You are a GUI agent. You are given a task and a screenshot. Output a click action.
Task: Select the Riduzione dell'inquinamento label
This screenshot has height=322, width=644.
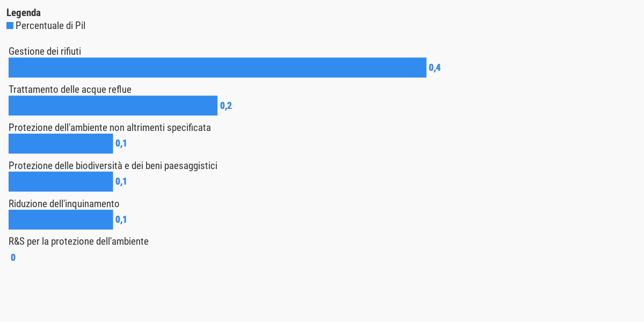click(x=64, y=204)
